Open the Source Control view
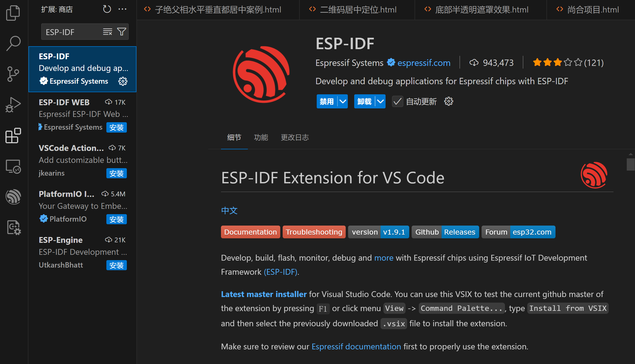This screenshot has height=364, width=635. [13, 74]
